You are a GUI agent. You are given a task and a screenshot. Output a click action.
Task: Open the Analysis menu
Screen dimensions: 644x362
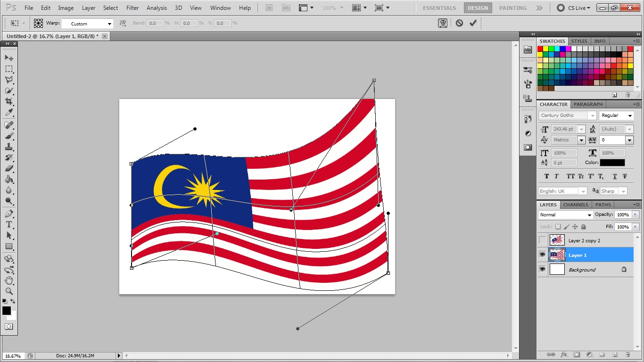157,8
